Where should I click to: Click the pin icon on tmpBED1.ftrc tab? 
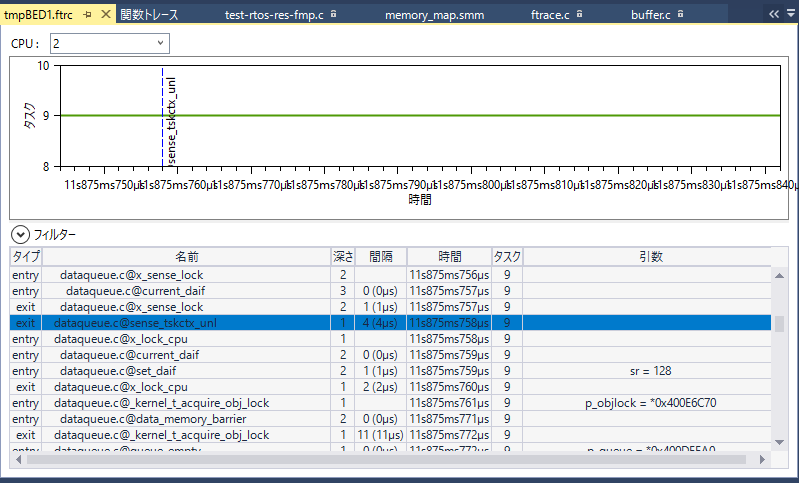(88, 15)
